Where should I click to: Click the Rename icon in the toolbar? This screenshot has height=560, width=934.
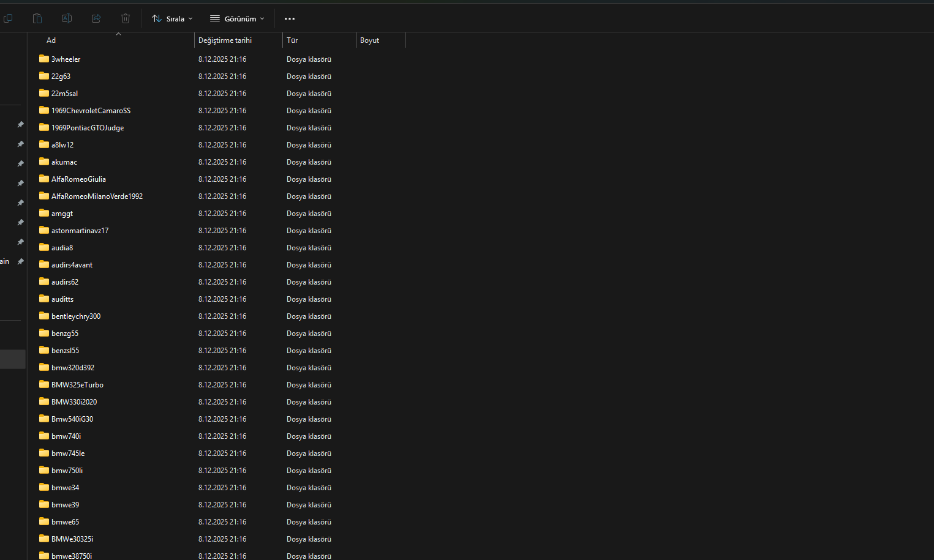(x=67, y=18)
